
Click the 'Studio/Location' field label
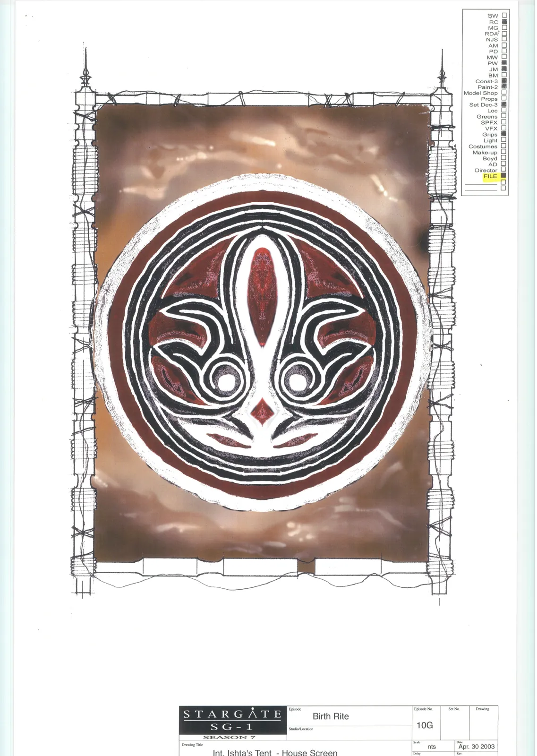coord(301,729)
